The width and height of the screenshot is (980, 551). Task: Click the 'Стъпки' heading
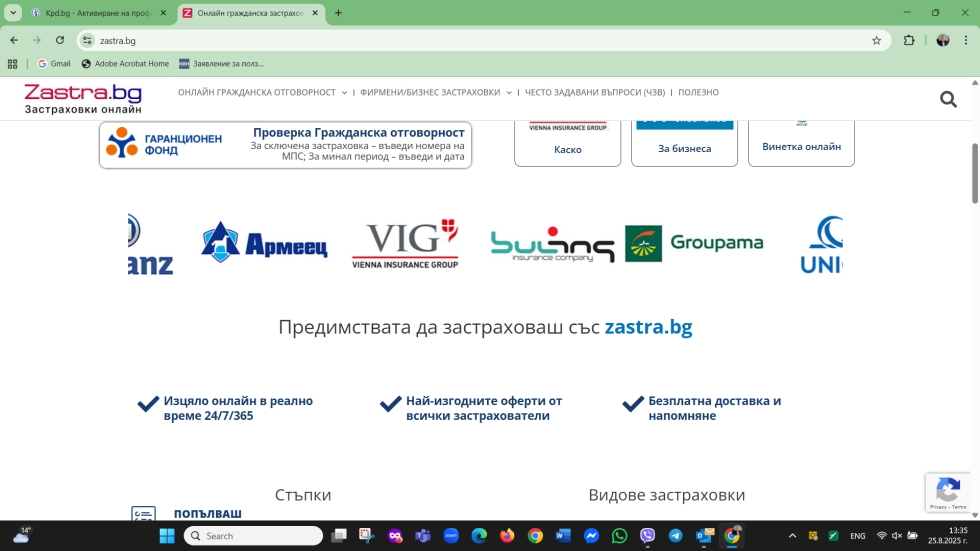point(302,495)
